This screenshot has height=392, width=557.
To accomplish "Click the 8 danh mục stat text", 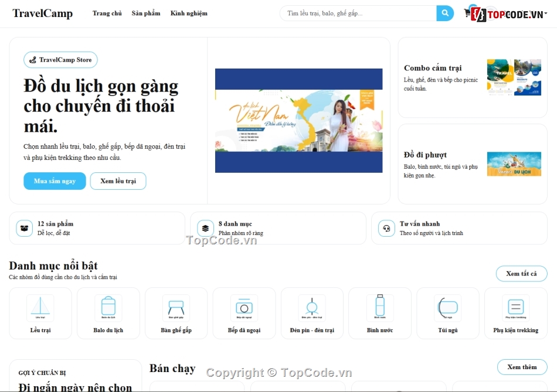I will (235, 224).
